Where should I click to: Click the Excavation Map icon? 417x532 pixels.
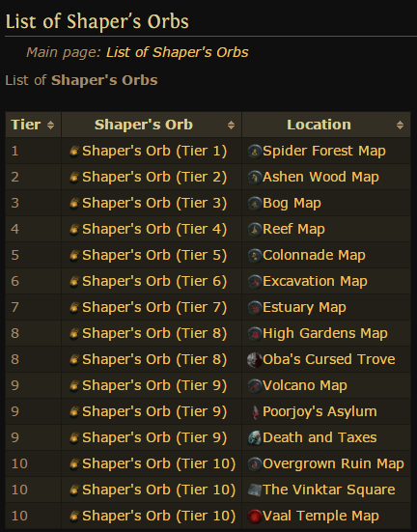coord(255,282)
